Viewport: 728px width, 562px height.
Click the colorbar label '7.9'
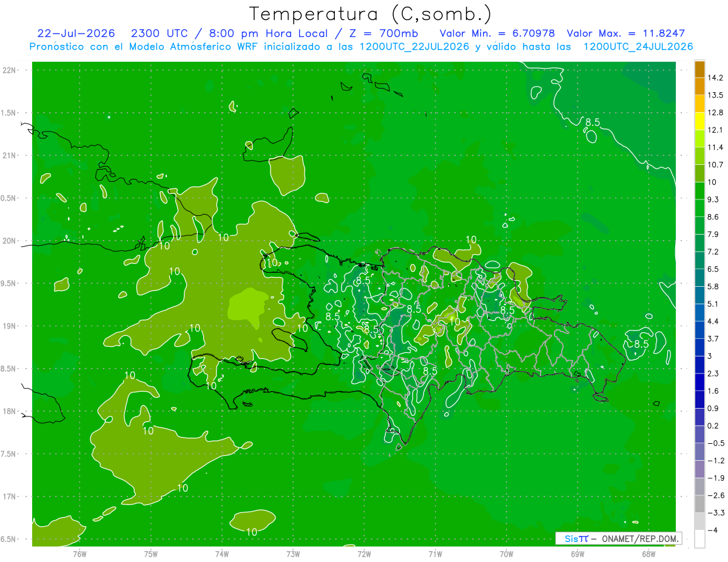tap(714, 234)
